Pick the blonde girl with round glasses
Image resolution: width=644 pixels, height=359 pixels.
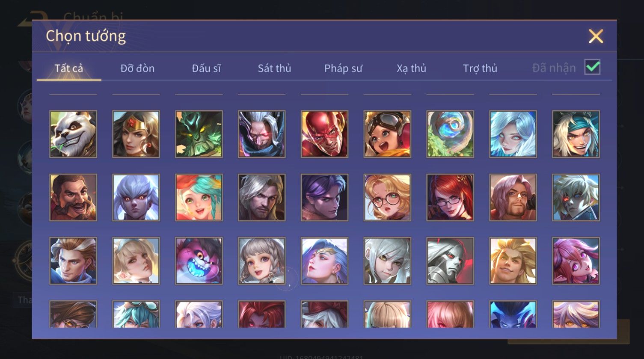[387, 197]
